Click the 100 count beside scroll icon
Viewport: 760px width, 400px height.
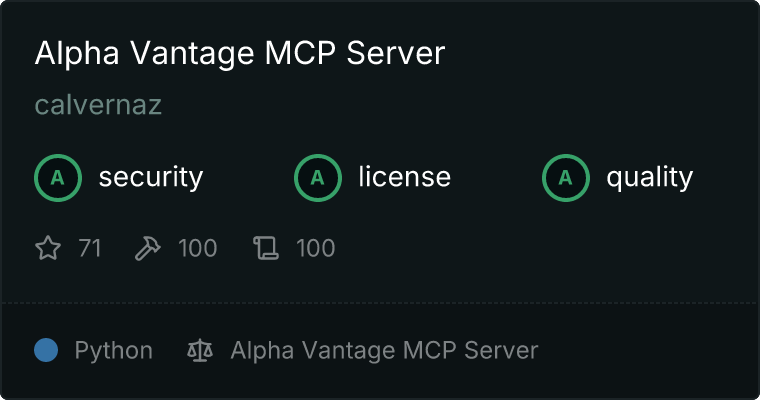pyautogui.click(x=316, y=248)
